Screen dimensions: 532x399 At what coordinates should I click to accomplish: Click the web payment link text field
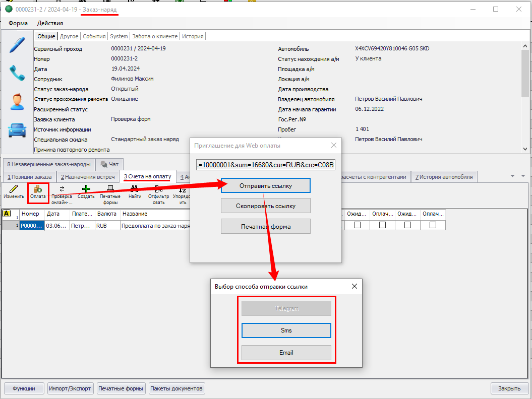click(x=265, y=164)
